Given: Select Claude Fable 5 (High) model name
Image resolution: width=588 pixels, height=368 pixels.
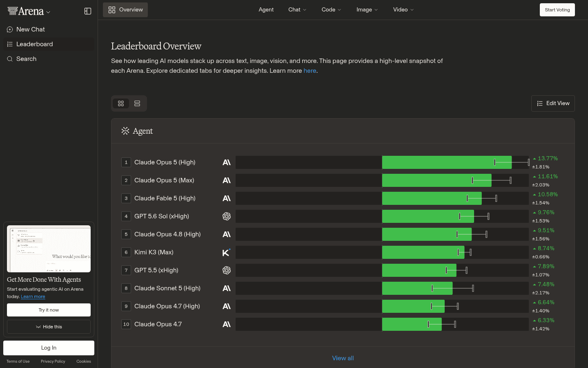Looking at the screenshot, I should point(165,198).
